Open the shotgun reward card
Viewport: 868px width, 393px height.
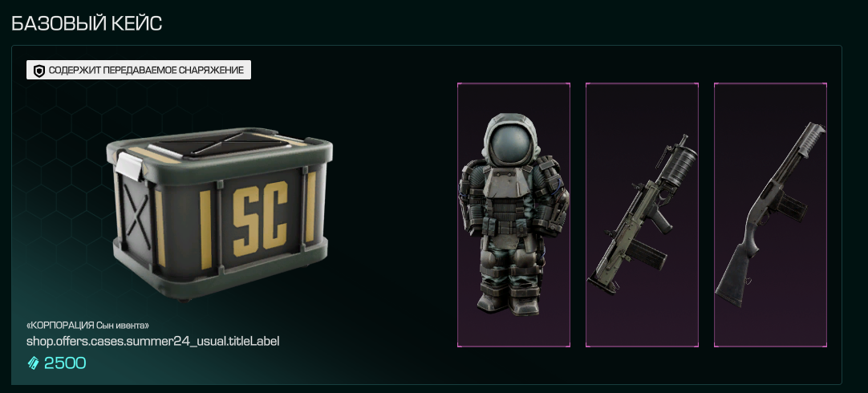point(771,215)
